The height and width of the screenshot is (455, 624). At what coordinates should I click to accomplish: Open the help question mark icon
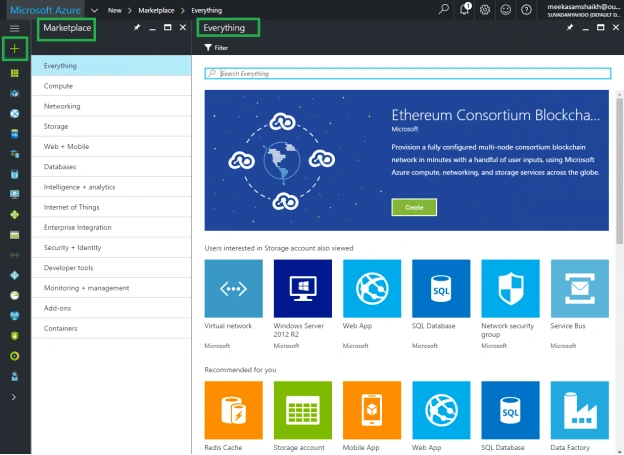coord(526,10)
